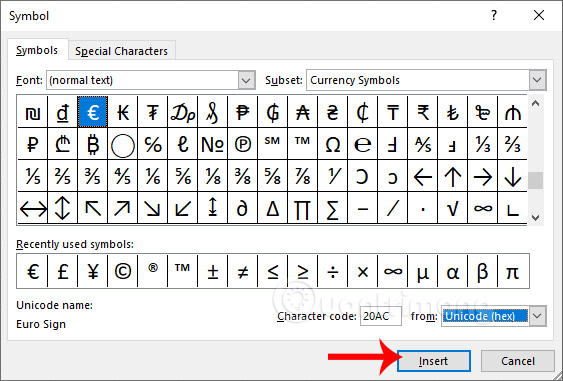Select the downwards arrow symbol
563x381 pixels.
tap(512, 176)
